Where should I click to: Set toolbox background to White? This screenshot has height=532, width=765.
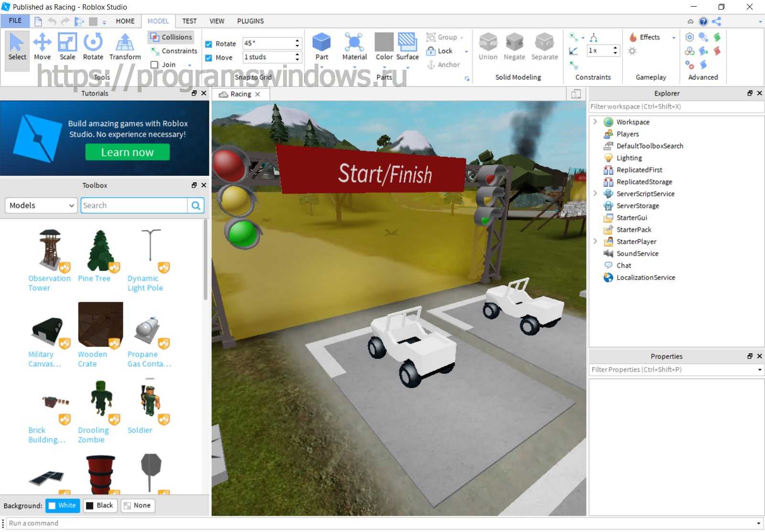coord(63,505)
